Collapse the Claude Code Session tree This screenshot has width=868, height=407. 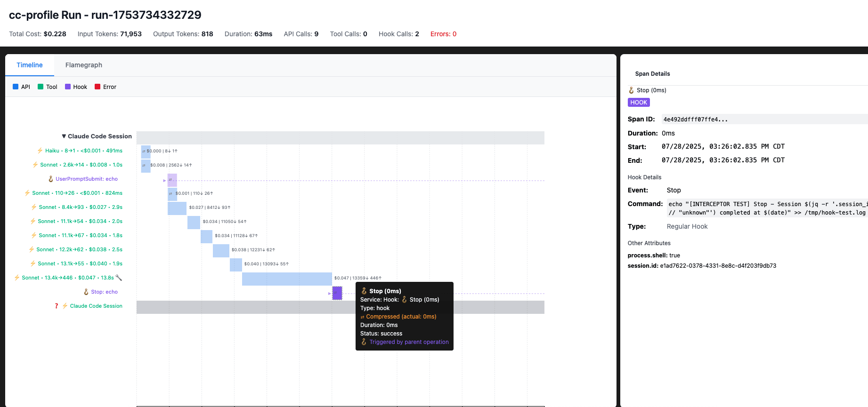pos(64,136)
